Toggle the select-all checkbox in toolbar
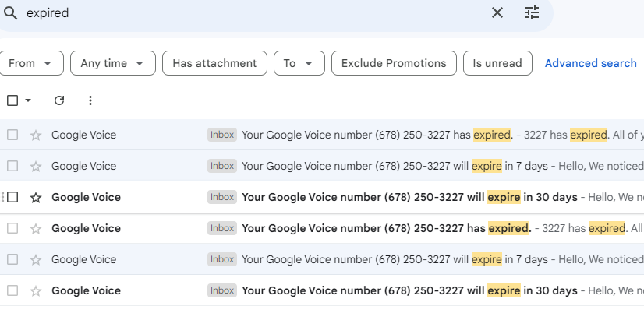 (12, 100)
